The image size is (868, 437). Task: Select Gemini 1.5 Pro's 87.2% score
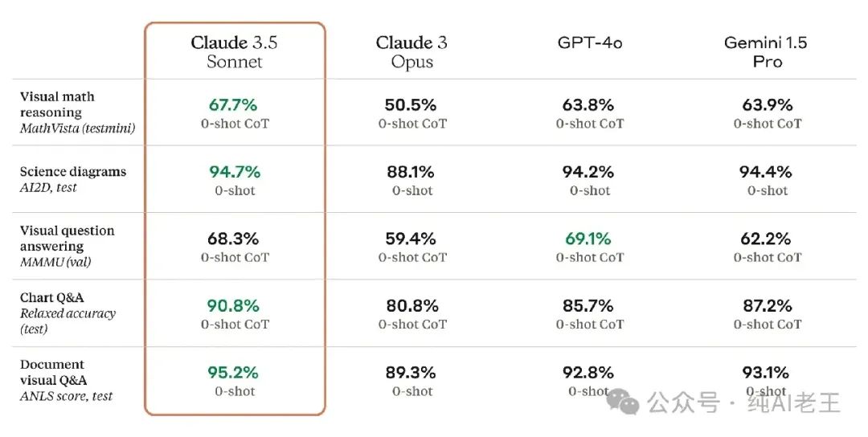tap(768, 306)
